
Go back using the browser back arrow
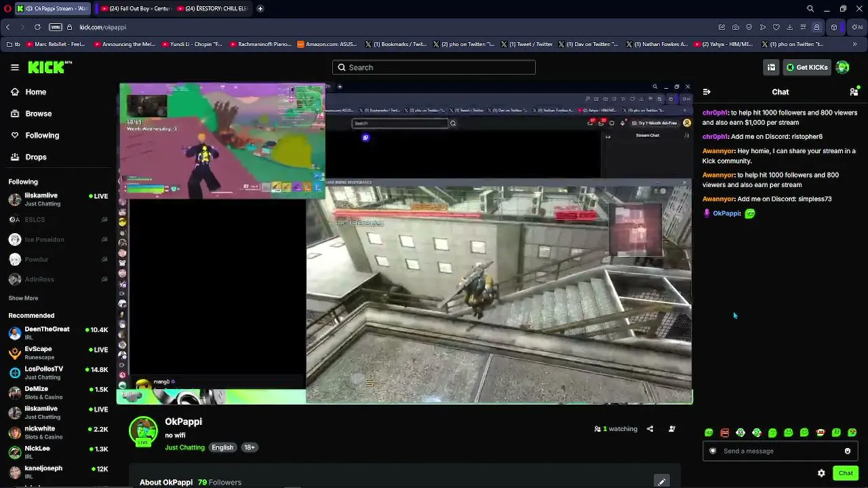(x=7, y=27)
